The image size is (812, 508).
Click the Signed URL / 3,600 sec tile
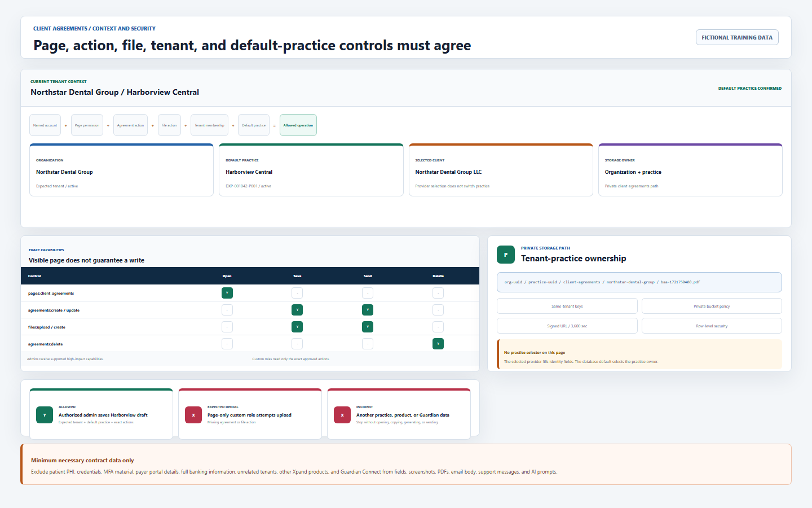[567, 326]
